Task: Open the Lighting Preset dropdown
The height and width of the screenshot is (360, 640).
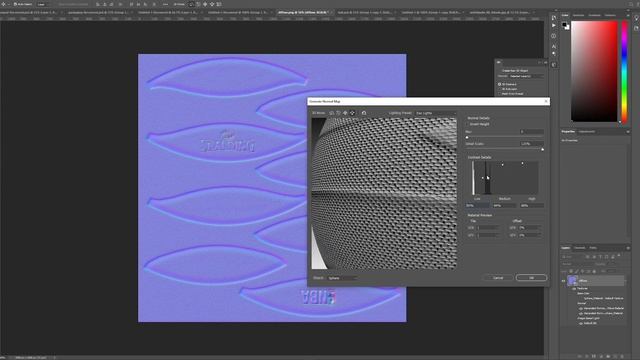Action: tap(435, 113)
